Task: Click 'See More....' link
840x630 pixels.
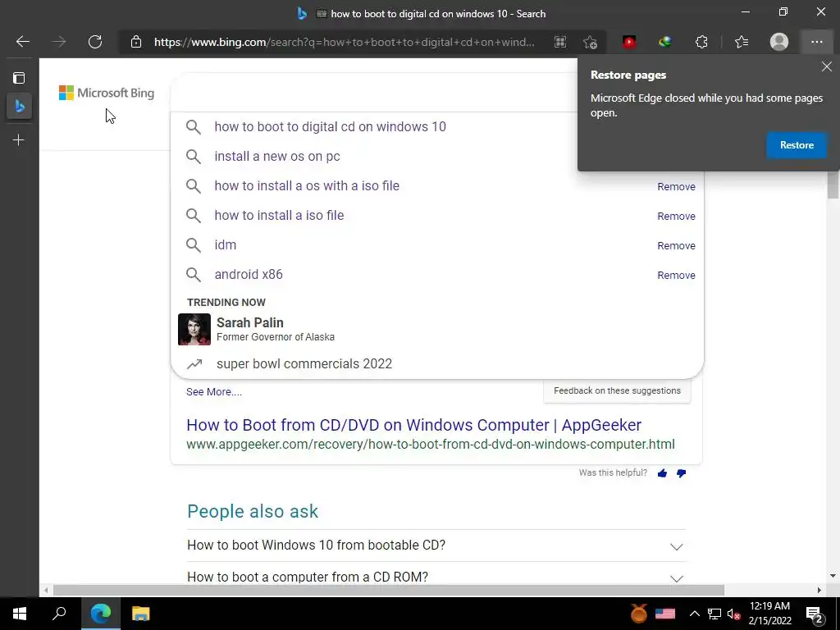Action: point(214,391)
